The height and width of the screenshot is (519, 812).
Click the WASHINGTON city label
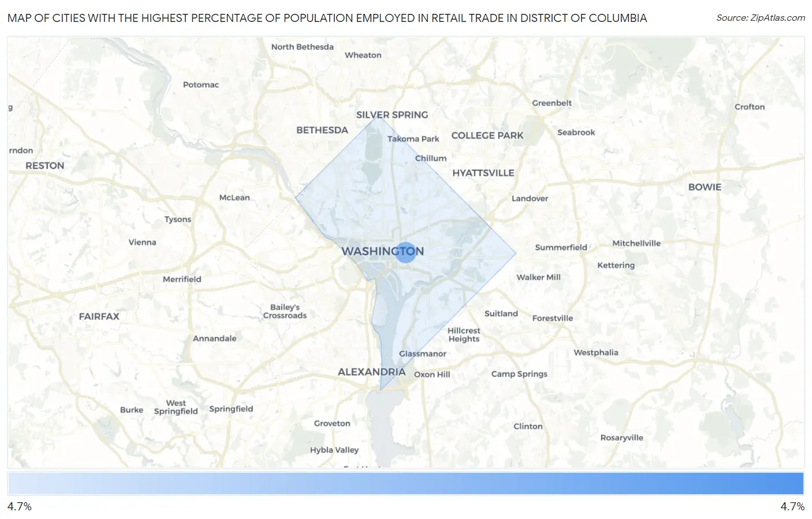382,251
